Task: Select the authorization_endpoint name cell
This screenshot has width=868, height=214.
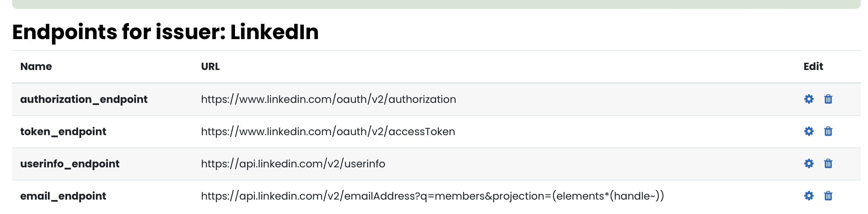Action: (84, 99)
